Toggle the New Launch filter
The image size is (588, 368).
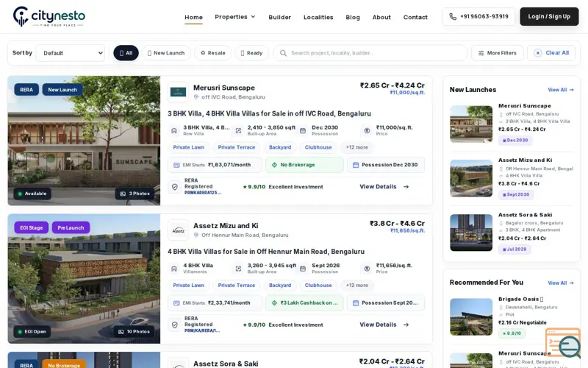pyautogui.click(x=166, y=53)
